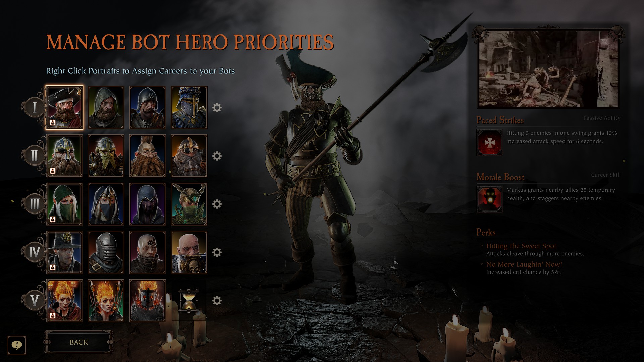This screenshot has width=644, height=362.
Task: Select the Warrior Priest bald portrait
Action: pyautogui.click(x=189, y=252)
